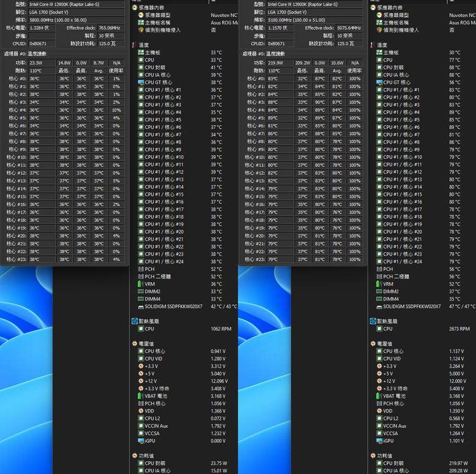Click the Effective clock field 5075.64MHz

(349, 28)
